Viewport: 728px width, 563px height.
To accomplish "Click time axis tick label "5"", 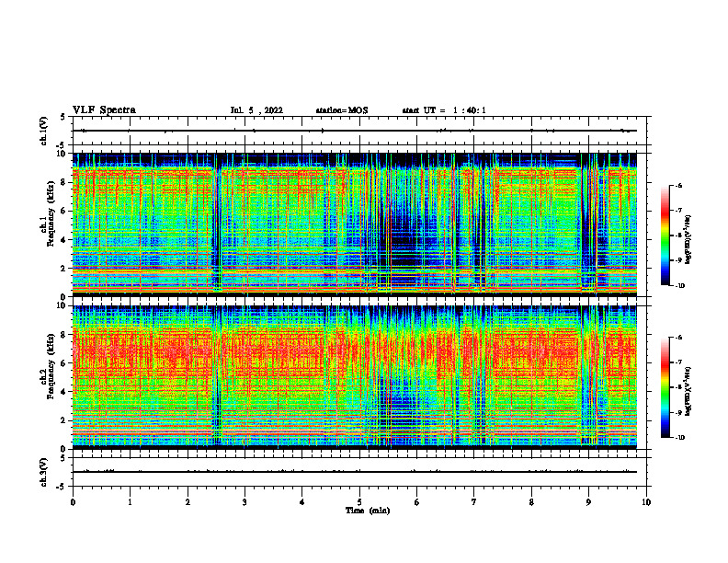I will pyautogui.click(x=359, y=502).
